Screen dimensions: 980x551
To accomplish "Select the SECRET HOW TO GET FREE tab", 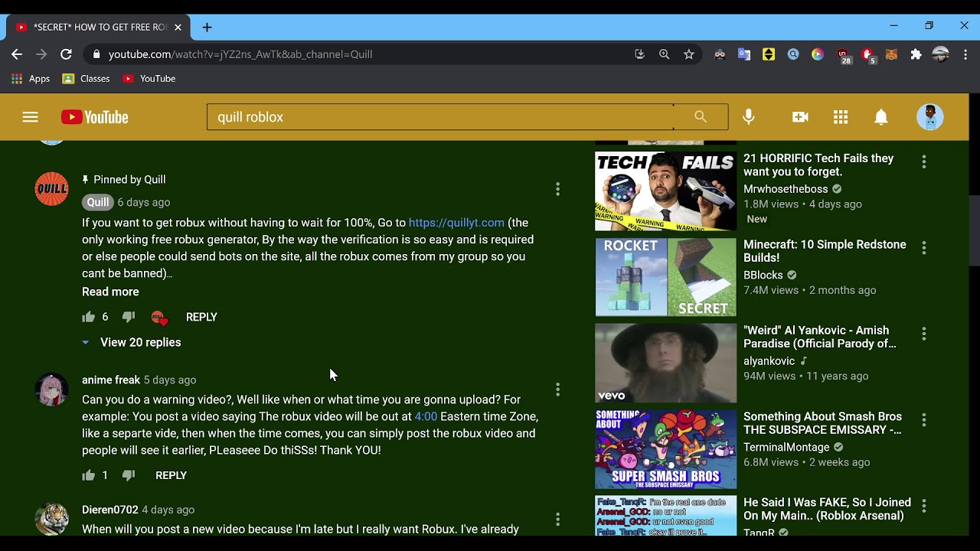I will [x=100, y=27].
